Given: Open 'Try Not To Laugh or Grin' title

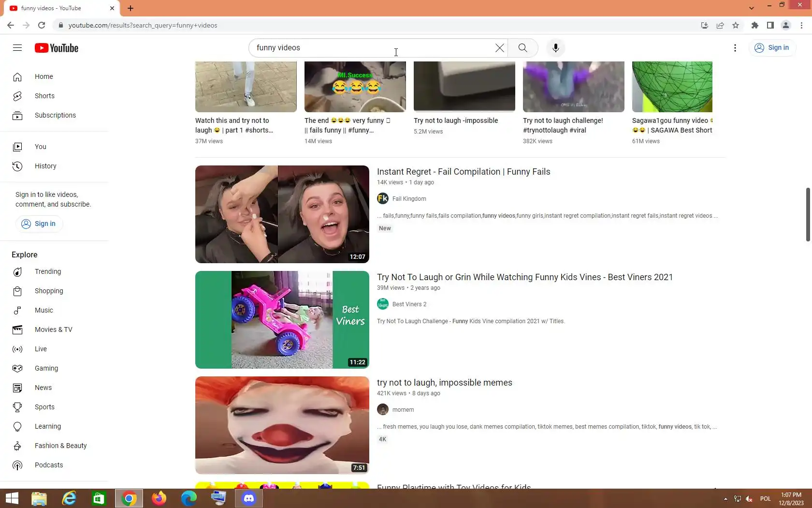Looking at the screenshot, I should (525, 277).
